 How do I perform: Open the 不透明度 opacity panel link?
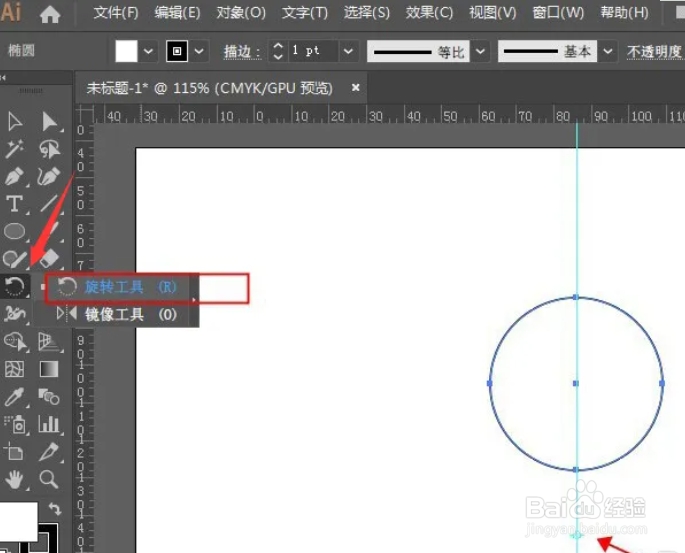coord(655,52)
